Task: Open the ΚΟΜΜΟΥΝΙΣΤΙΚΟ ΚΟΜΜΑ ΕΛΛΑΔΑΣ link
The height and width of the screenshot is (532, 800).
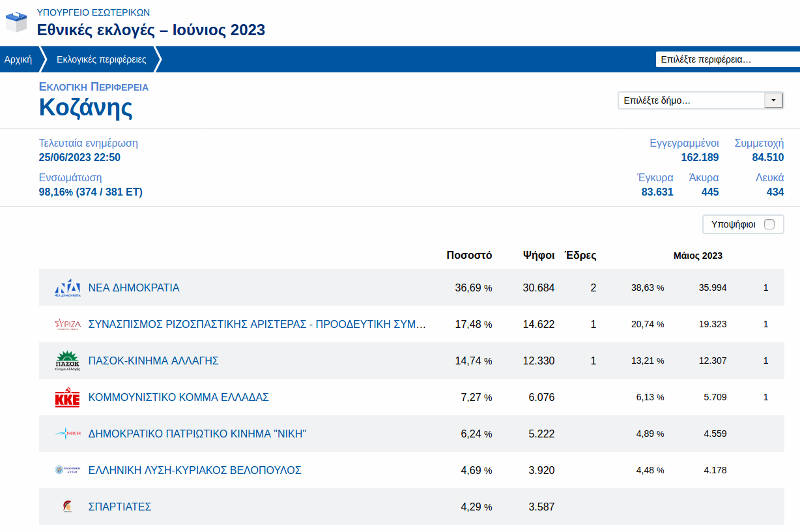Action: (x=179, y=397)
